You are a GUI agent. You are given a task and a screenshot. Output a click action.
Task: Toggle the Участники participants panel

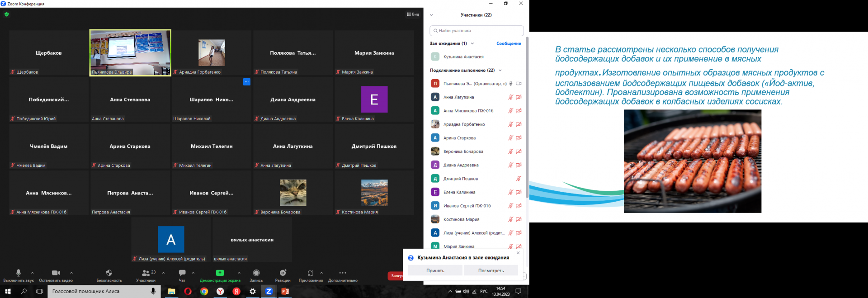(146, 274)
